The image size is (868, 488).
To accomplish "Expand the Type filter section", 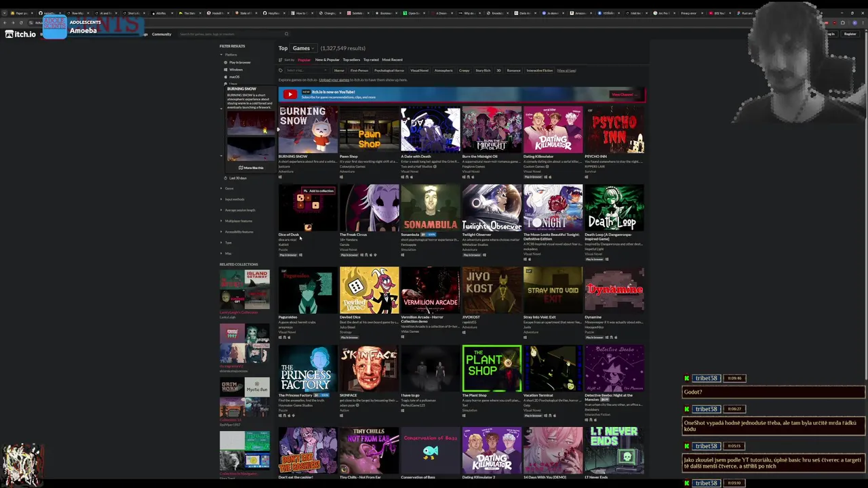I will (227, 243).
